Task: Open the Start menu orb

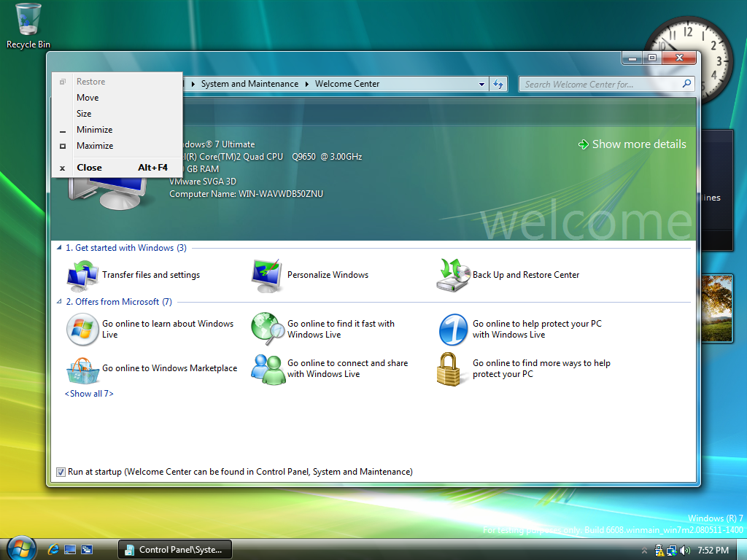Action: pyautogui.click(x=20, y=548)
